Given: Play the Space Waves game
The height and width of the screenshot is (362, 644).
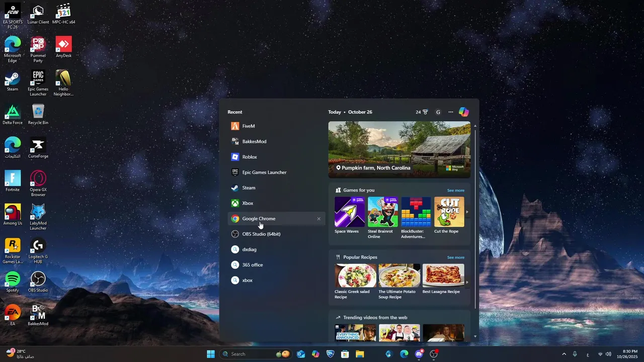Looking at the screenshot, I should point(349,215).
